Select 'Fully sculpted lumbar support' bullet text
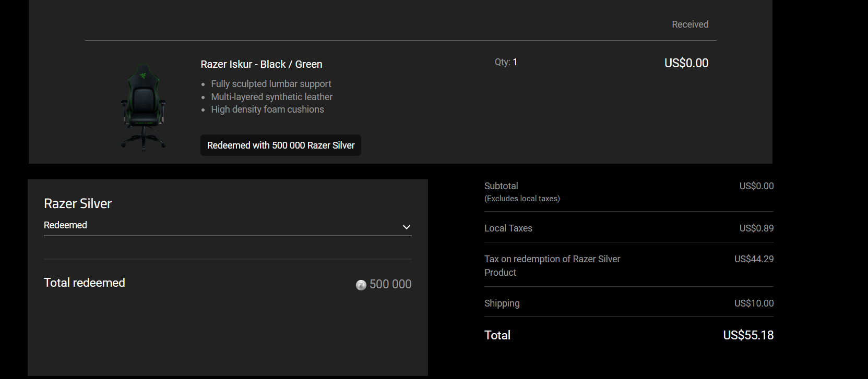Image resolution: width=868 pixels, height=379 pixels. tap(271, 84)
